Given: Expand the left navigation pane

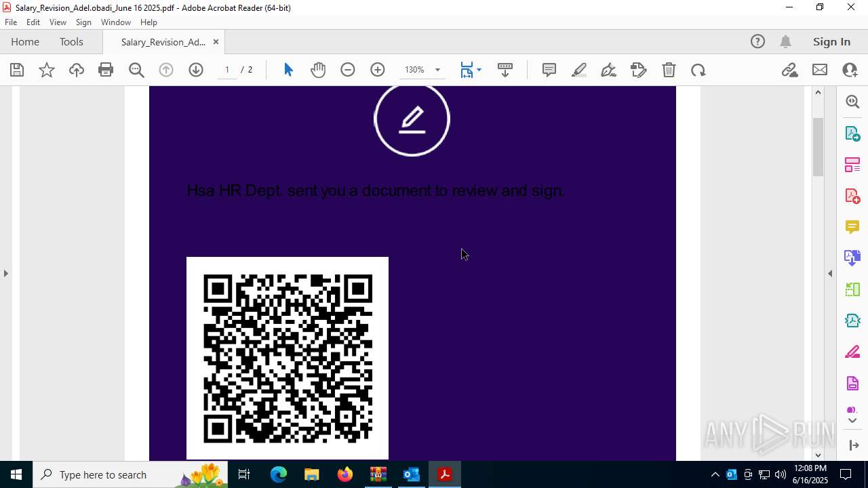Looking at the screenshot, I should click(x=6, y=273).
